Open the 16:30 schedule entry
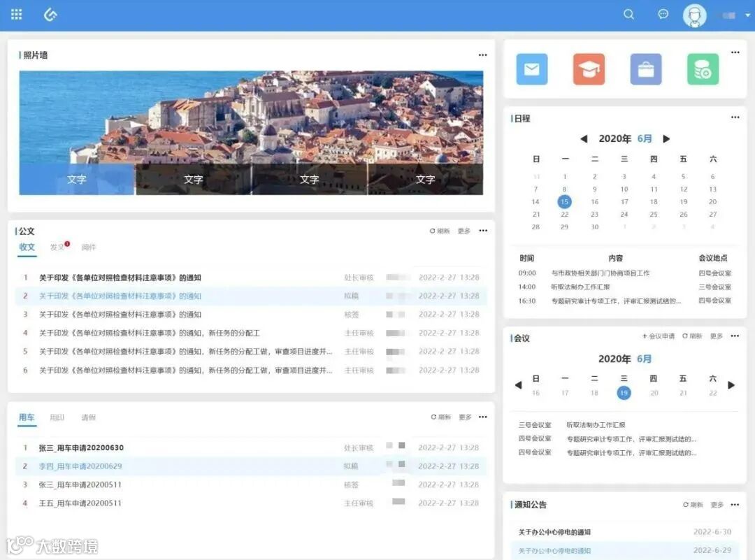 click(x=624, y=301)
